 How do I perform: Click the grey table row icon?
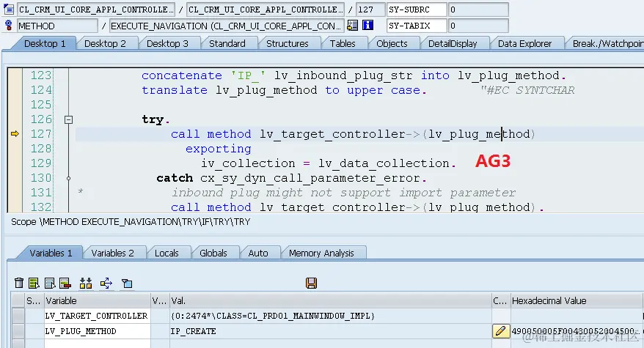pos(50,283)
